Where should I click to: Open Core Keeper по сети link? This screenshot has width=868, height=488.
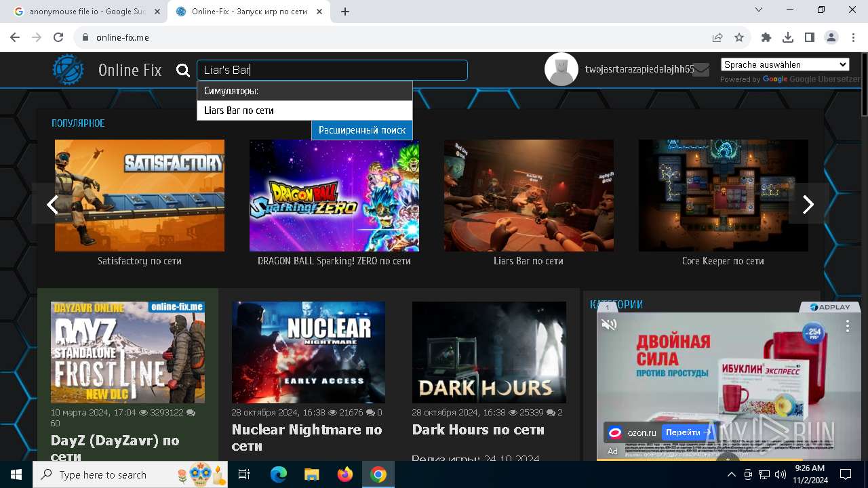(x=723, y=261)
